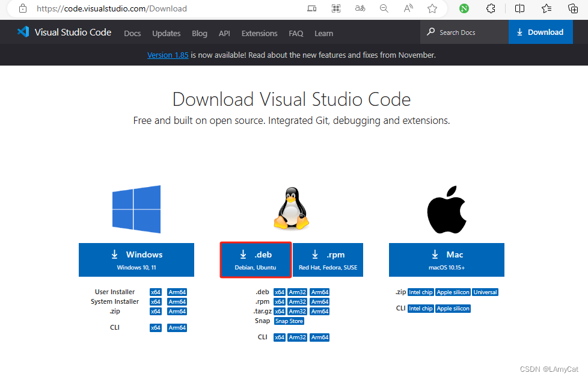
Task: Click the Windows logo image
Action: tap(136, 209)
